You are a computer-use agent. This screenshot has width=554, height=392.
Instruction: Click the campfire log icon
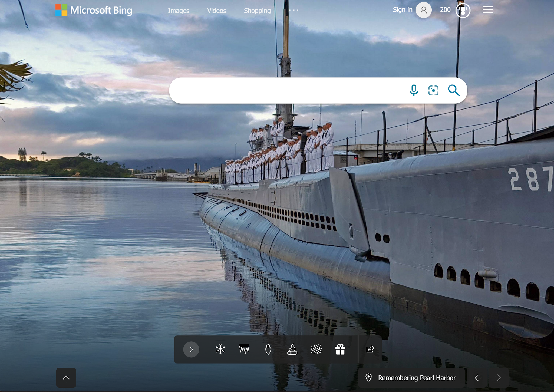292,349
